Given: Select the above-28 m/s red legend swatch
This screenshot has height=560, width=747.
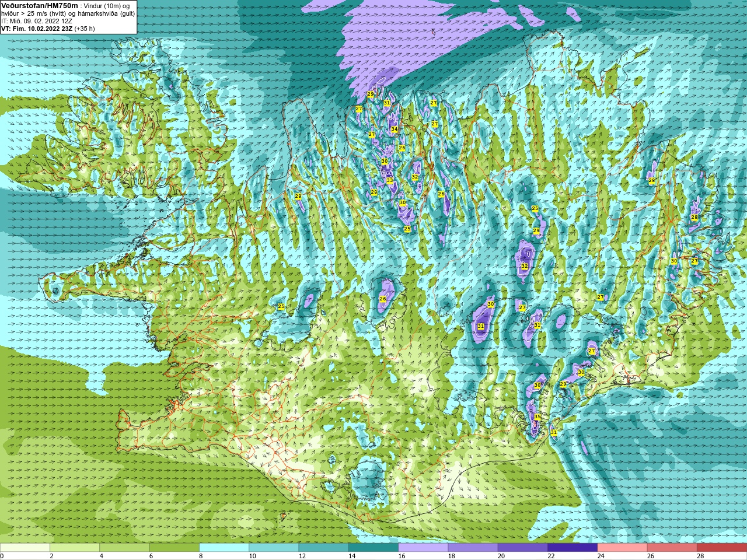Looking at the screenshot, I should pyautogui.click(x=722, y=548).
